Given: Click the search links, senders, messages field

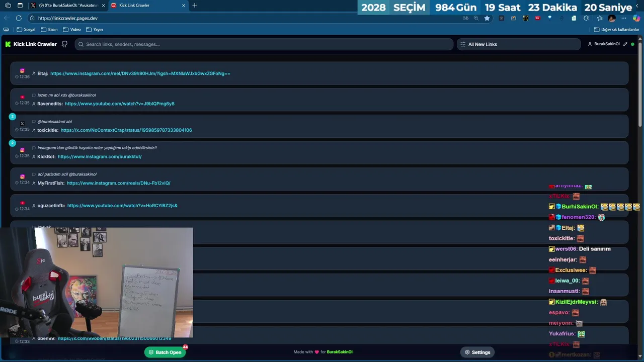Looking at the screenshot, I should point(264,44).
